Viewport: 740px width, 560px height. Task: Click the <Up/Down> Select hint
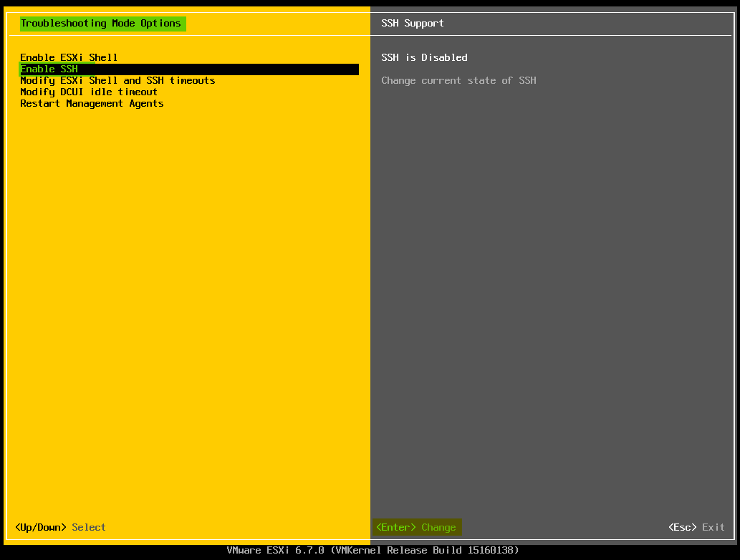60,528
